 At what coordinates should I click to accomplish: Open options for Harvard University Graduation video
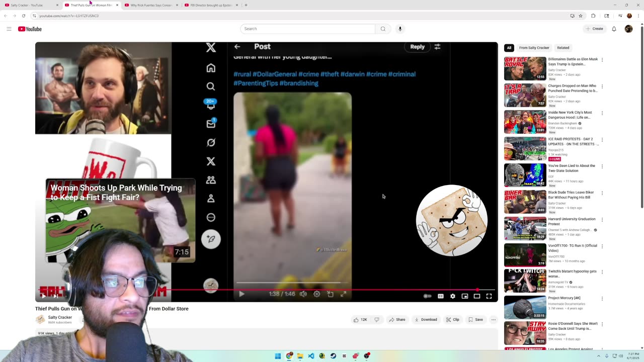602,220
